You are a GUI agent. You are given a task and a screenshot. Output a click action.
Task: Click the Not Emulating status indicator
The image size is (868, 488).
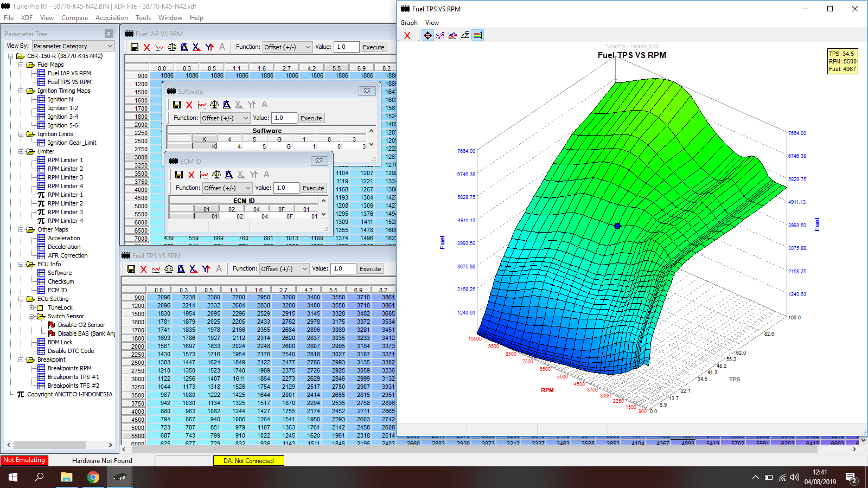[x=24, y=460]
